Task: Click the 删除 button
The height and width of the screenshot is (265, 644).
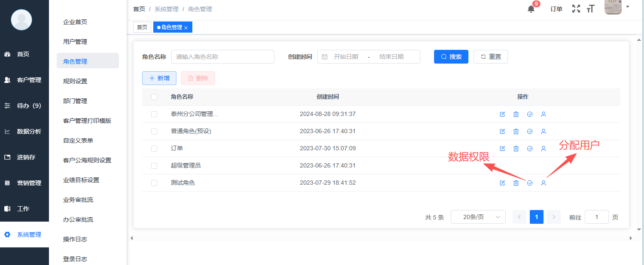Action: click(x=198, y=78)
